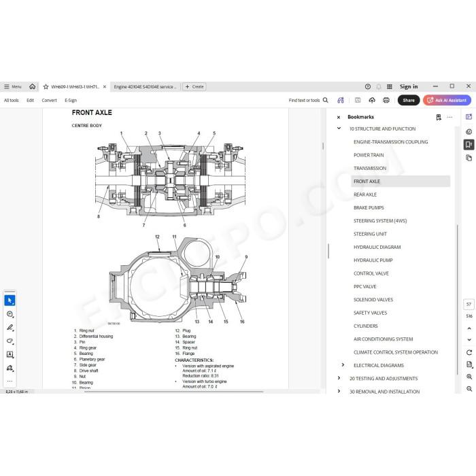This screenshot has height=476, width=476.
Task: Click the Share button
Action: pos(409,100)
